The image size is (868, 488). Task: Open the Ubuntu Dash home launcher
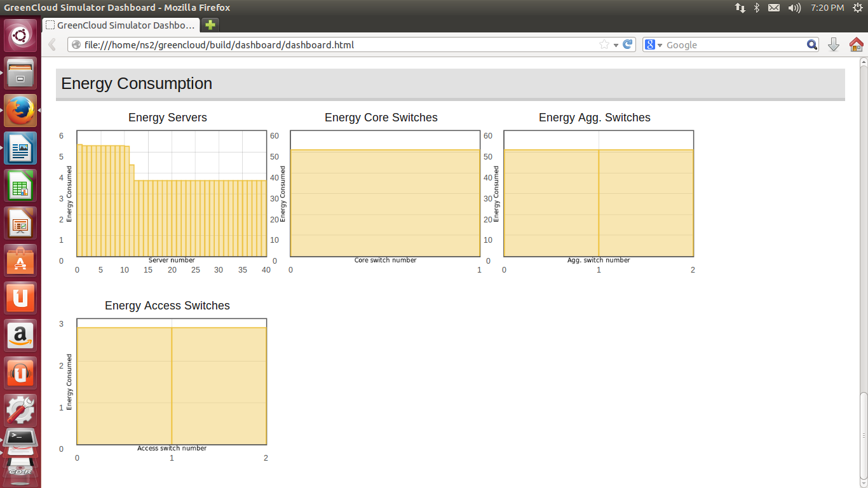pyautogui.click(x=20, y=36)
